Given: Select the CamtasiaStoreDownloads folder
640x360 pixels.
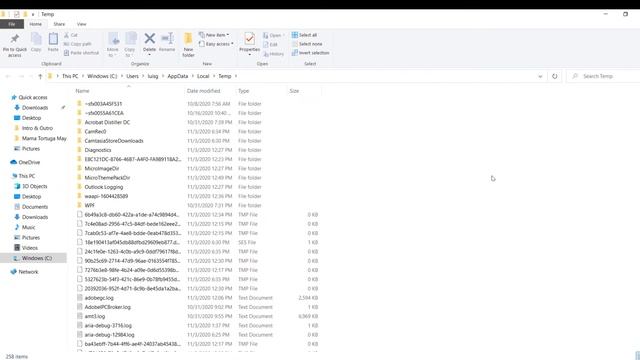Looking at the screenshot, I should [x=114, y=141].
